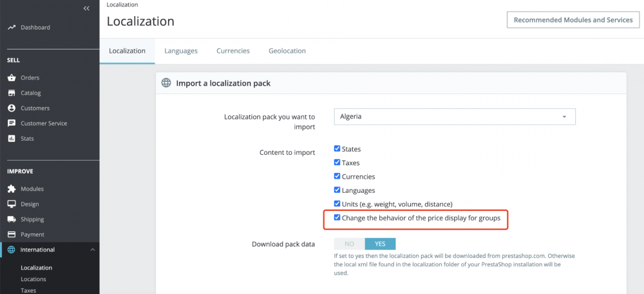644x294 pixels.
Task: Click the Modules puzzle piece icon
Action: pos(12,189)
